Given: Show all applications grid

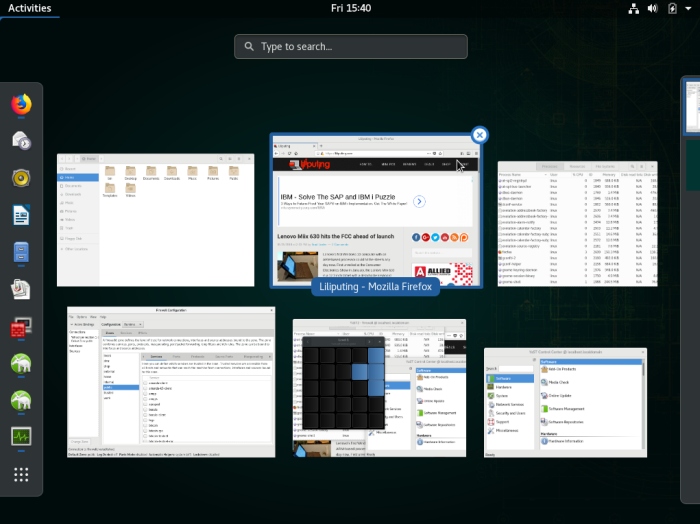Looking at the screenshot, I should (21, 474).
